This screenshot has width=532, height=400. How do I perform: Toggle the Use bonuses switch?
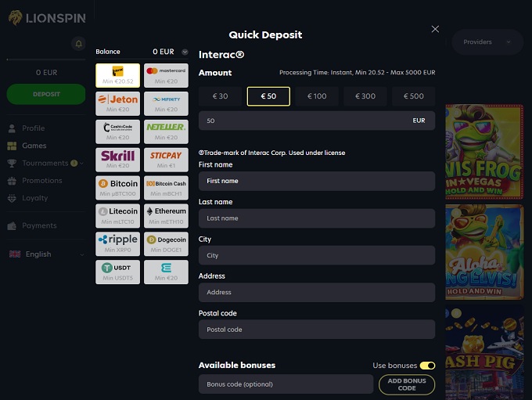point(427,366)
